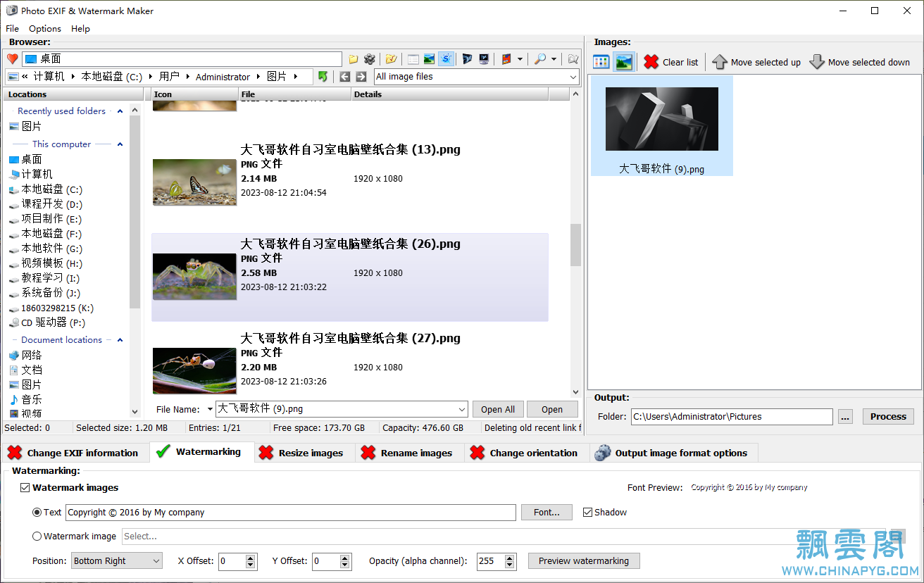
Task: Collapse This computer section
Action: pos(120,144)
